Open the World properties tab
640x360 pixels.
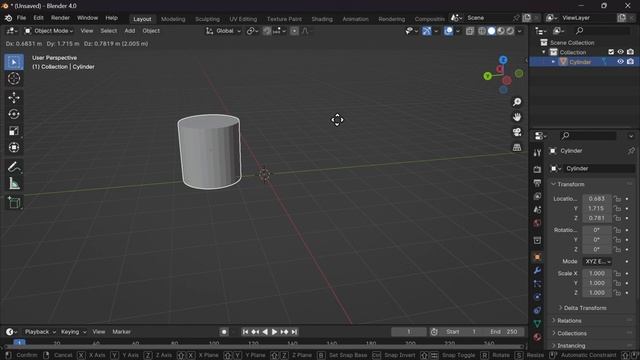[537, 223]
